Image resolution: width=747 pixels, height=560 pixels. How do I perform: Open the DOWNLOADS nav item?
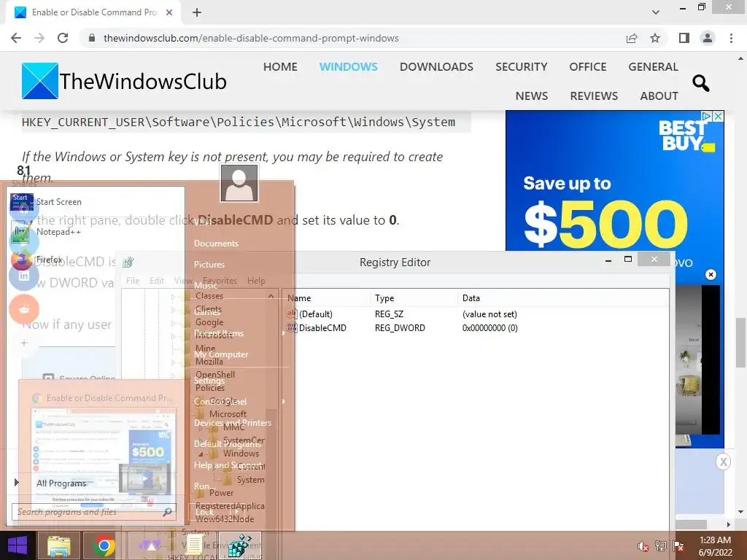[436, 66]
